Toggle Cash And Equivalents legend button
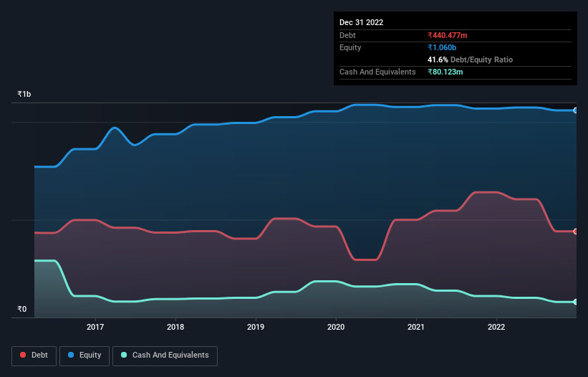588x377 pixels. tap(165, 355)
